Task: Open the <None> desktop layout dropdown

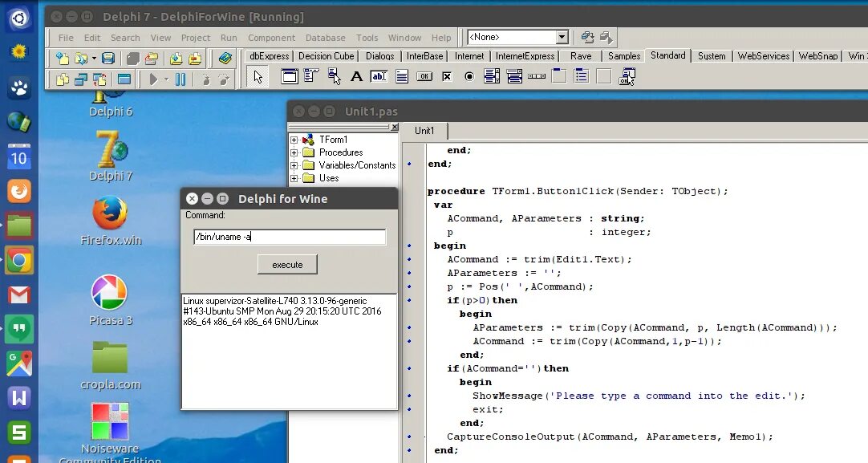Action: point(562,37)
